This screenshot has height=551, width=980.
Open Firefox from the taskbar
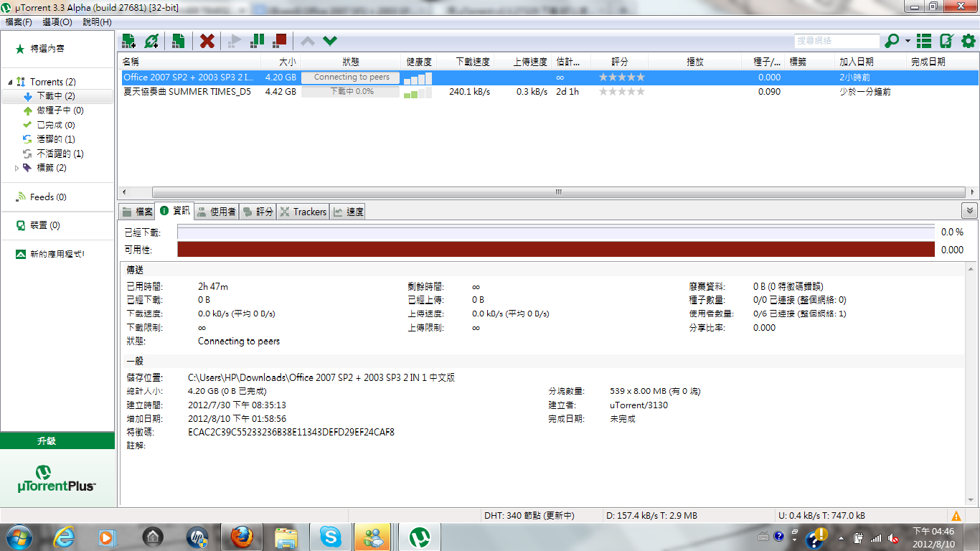pos(242,537)
